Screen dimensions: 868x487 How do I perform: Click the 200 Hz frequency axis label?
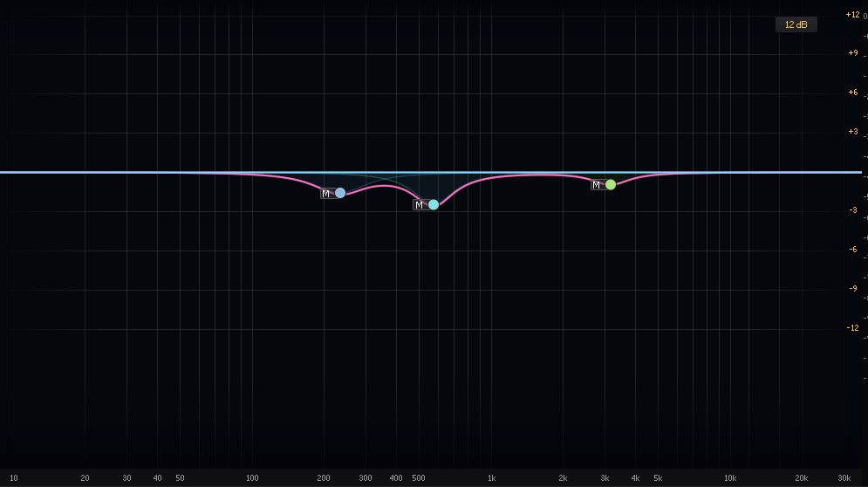click(324, 478)
